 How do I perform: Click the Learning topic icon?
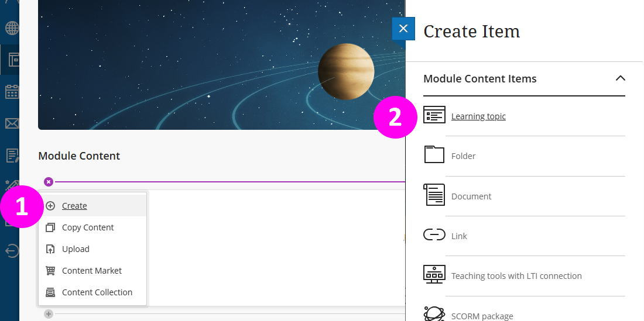(x=434, y=115)
